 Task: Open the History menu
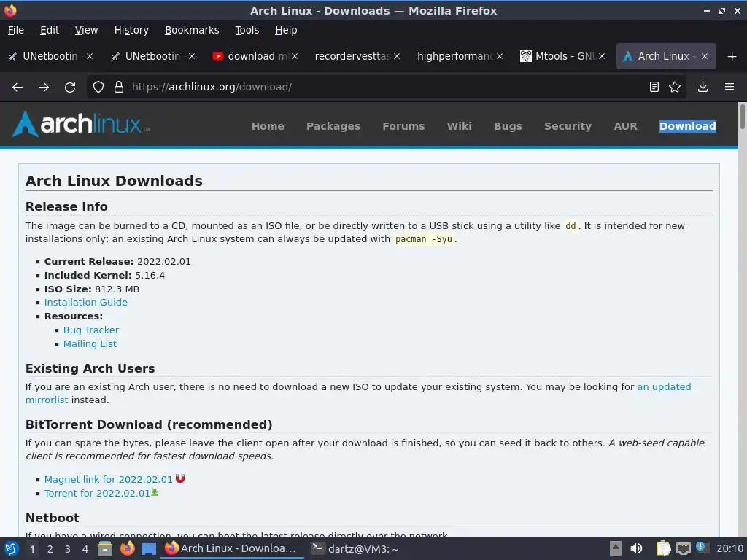(x=131, y=30)
